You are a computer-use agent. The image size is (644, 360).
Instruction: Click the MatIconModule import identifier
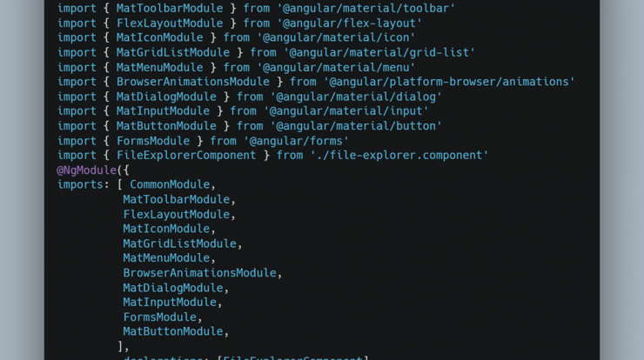(x=160, y=37)
